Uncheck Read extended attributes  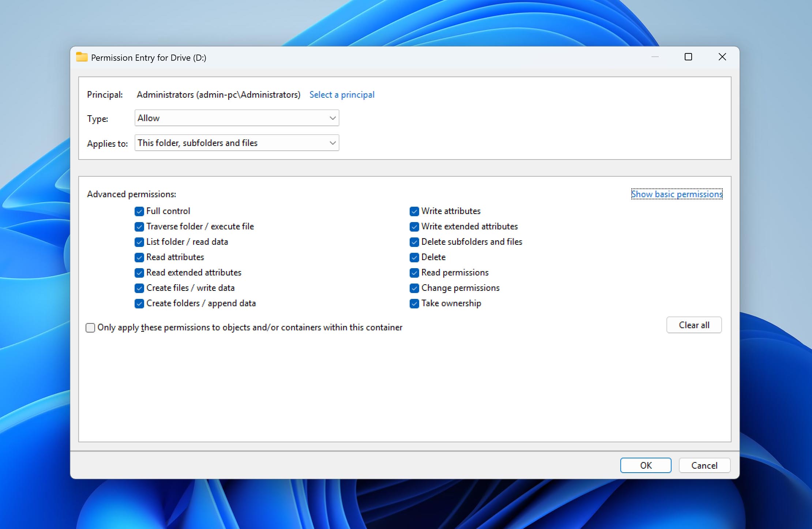pos(139,273)
